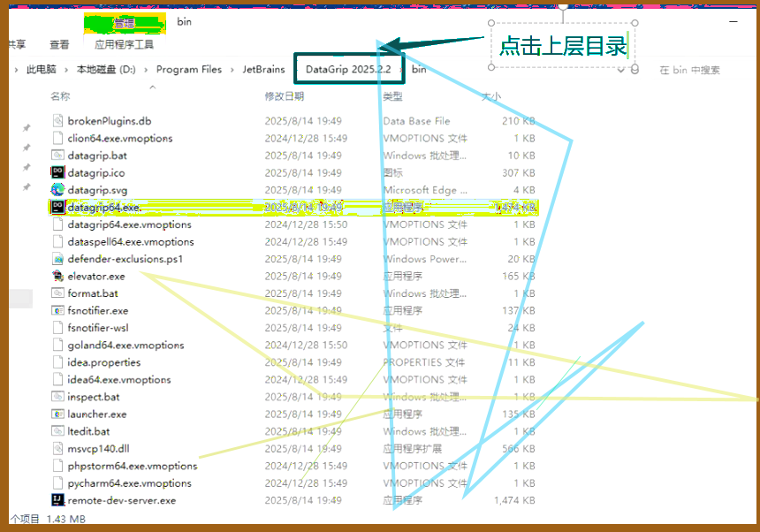Select the brokenPlugins.db file icon
The width and height of the screenshot is (760, 532).
(57, 121)
